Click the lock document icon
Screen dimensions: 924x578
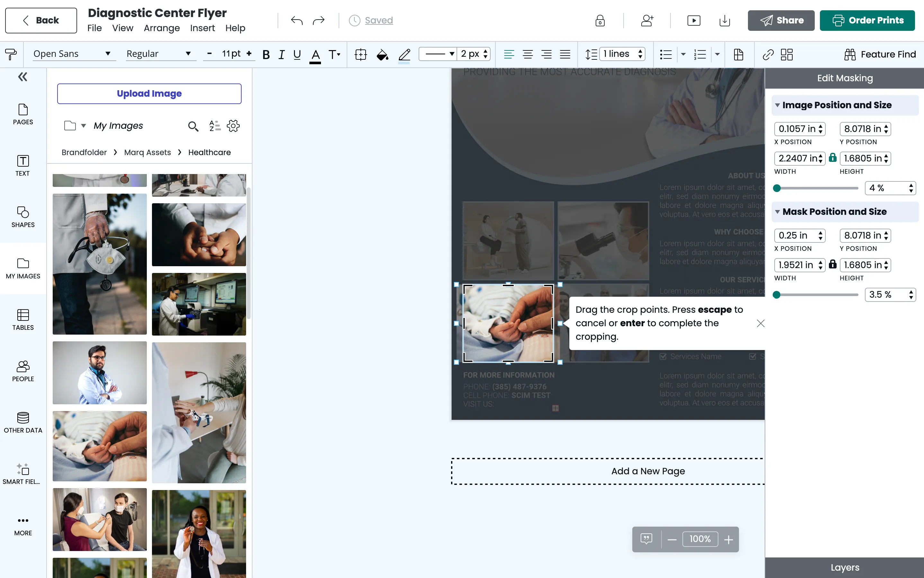pos(600,20)
